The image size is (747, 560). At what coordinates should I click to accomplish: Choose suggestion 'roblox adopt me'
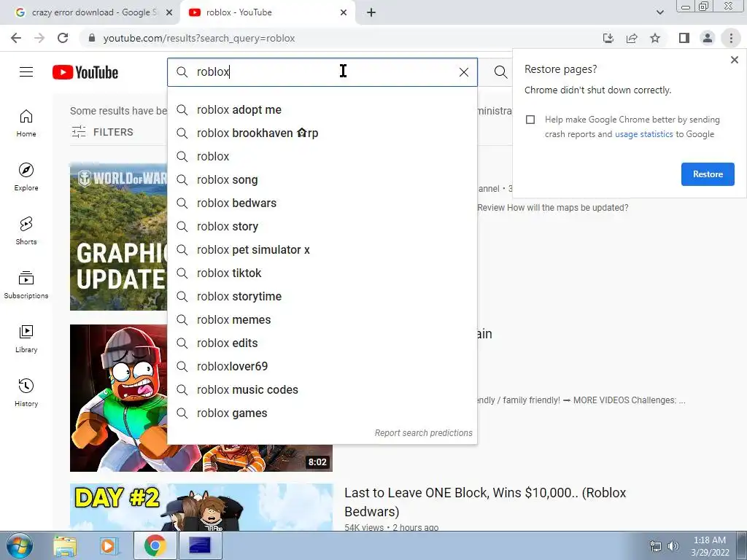(322, 109)
